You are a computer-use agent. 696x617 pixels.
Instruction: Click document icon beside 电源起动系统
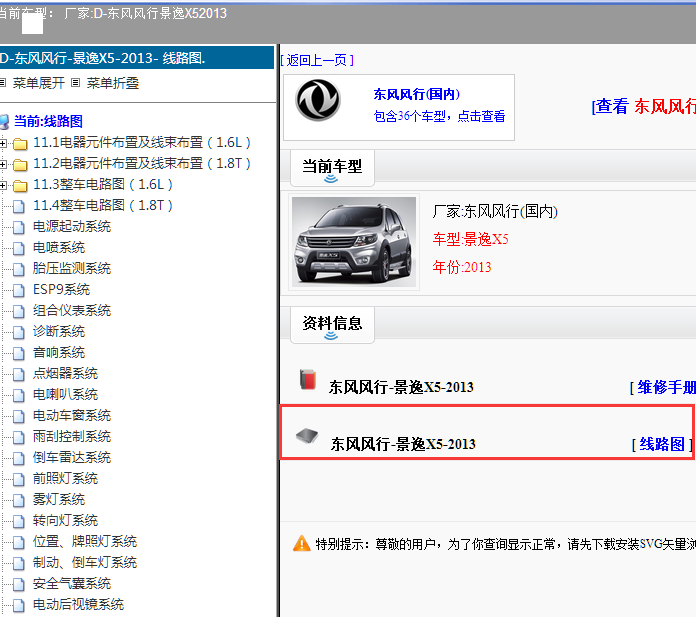[19, 227]
